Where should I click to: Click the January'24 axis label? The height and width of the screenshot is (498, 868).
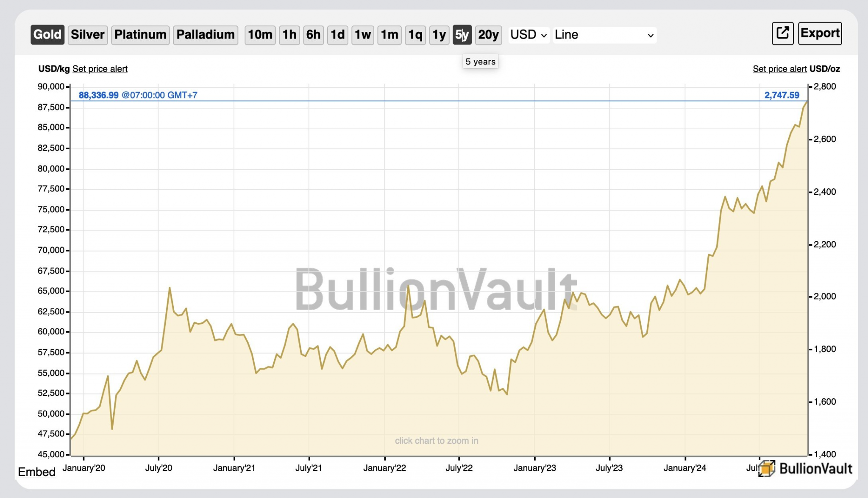(x=684, y=468)
